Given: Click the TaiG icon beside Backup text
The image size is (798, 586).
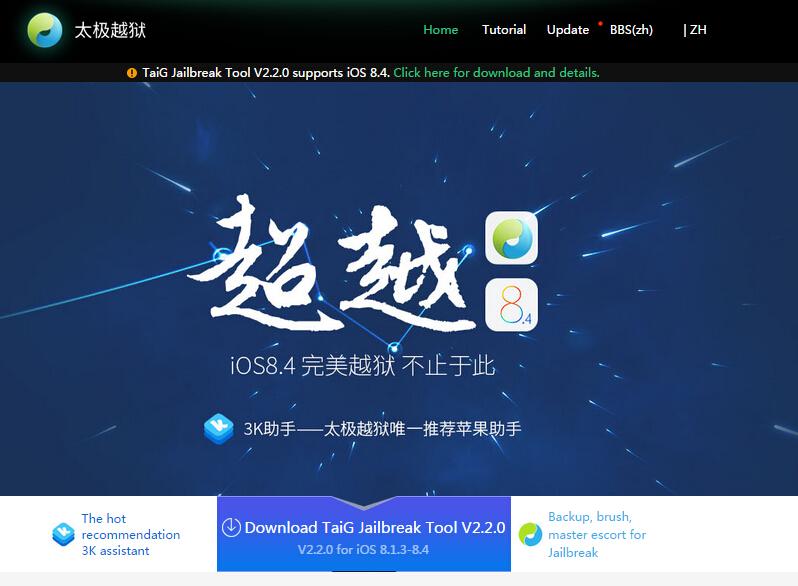Looking at the screenshot, I should click(530, 535).
